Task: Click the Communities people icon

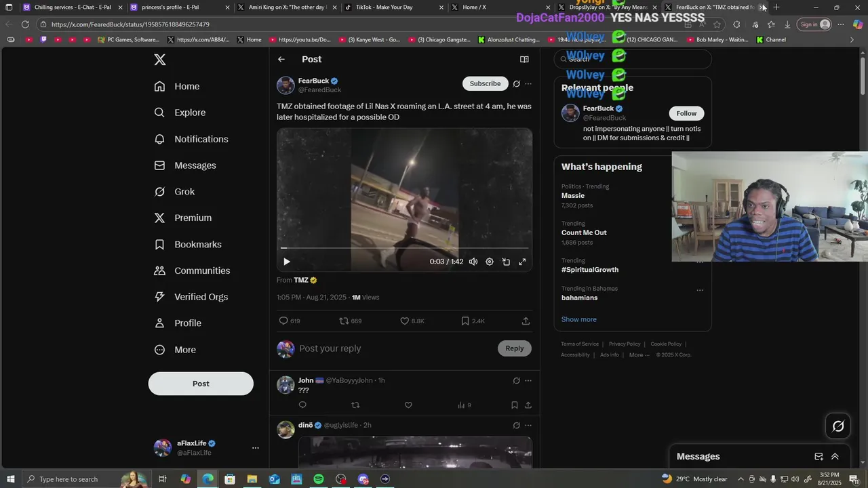Action: [159, 270]
